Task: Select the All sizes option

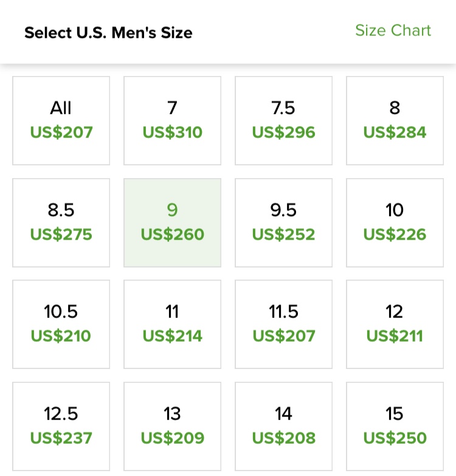Action: [x=61, y=120]
